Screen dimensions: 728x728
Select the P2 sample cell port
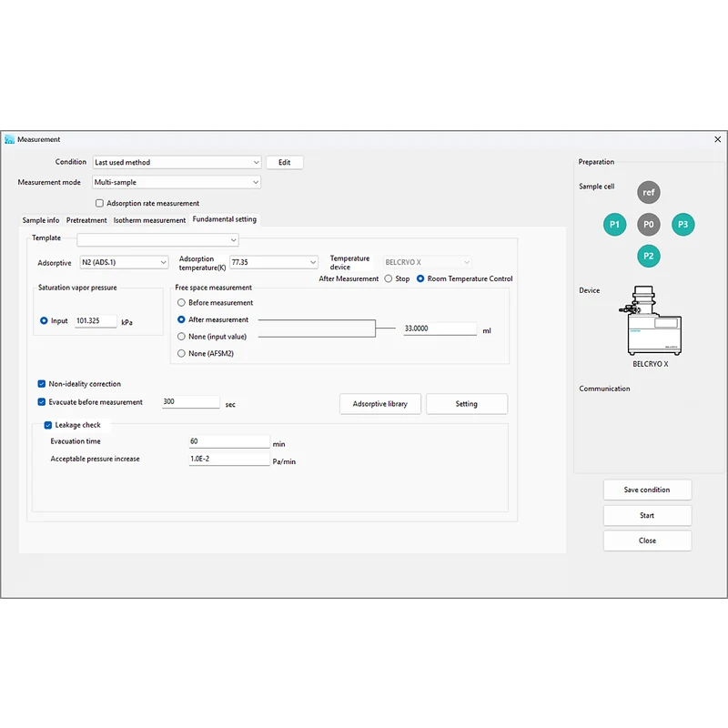pos(648,257)
